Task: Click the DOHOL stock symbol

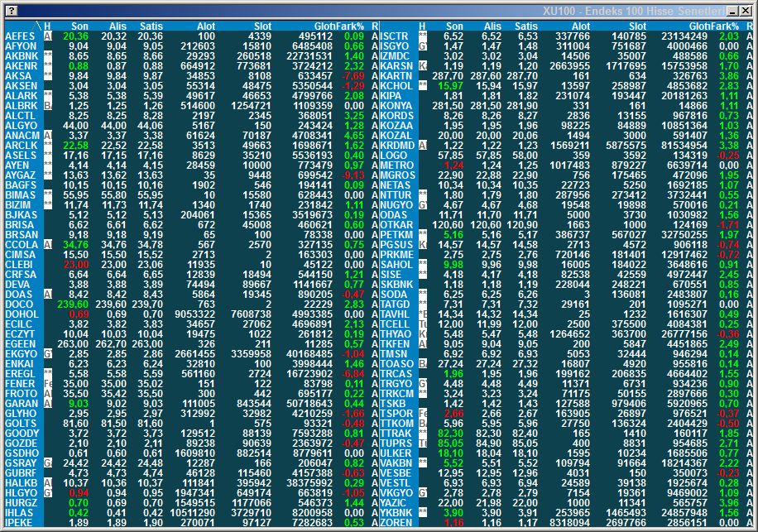Action: [22, 314]
